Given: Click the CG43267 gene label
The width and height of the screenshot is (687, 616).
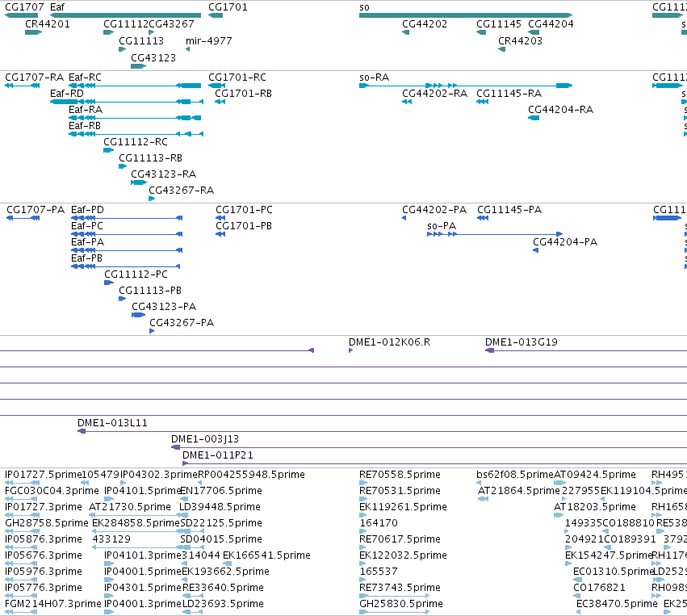Looking at the screenshot, I should [171, 23].
